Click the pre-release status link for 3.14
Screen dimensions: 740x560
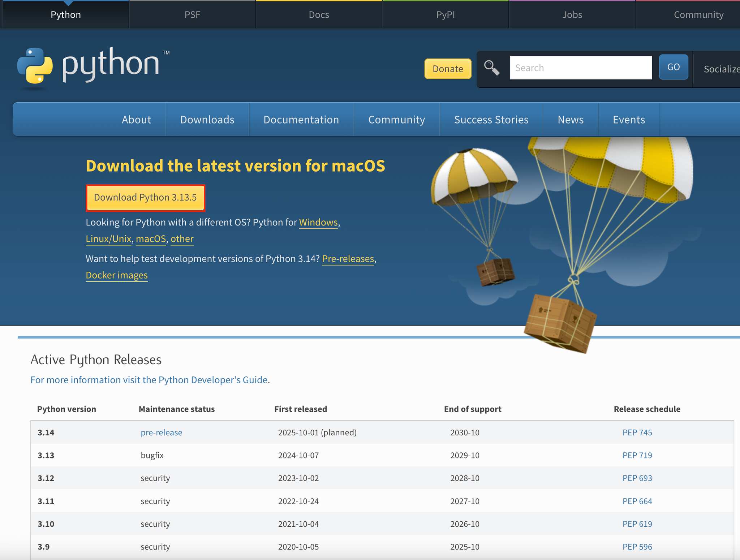162,432
